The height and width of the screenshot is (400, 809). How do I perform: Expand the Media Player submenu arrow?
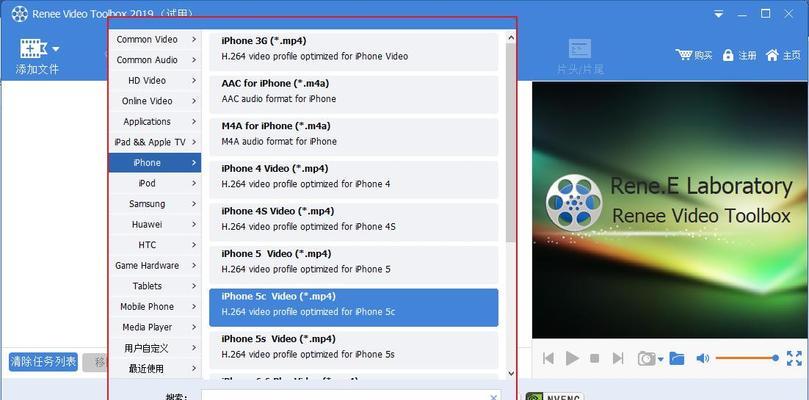[194, 327]
